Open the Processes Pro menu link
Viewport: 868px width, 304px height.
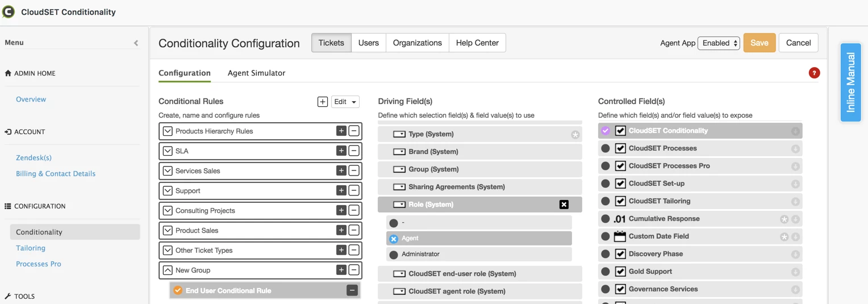tap(39, 264)
